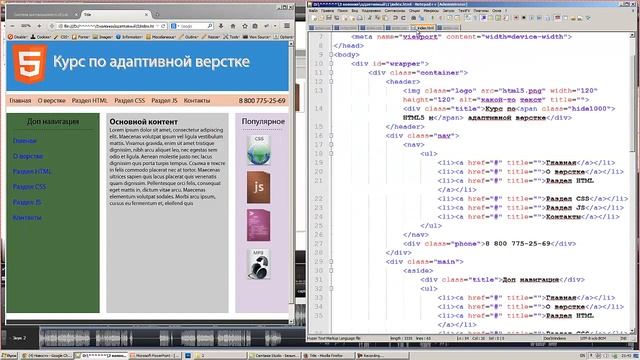Click Firefox Home icon
Image resolution: width=640 pixels, height=360 pixels.
pyautogui.click(x=233, y=26)
